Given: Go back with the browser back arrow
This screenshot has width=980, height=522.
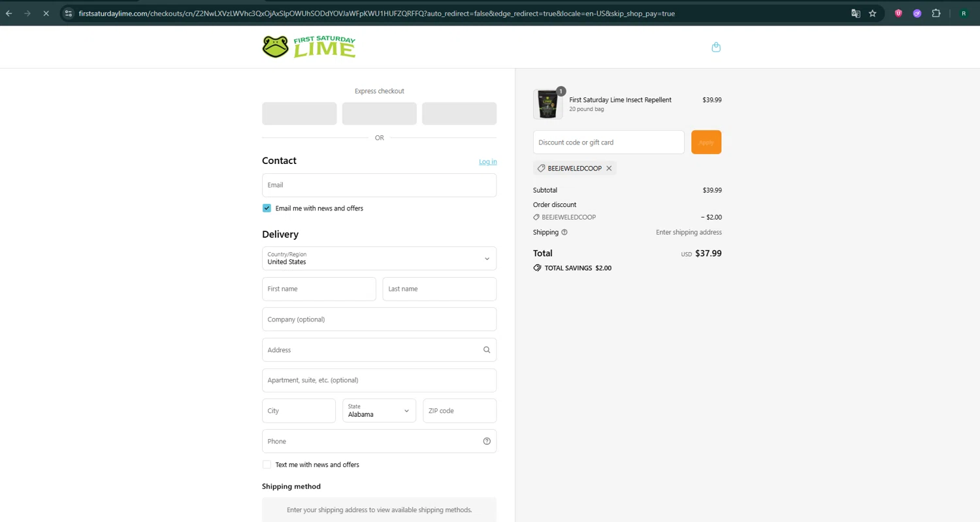Looking at the screenshot, I should tap(9, 13).
